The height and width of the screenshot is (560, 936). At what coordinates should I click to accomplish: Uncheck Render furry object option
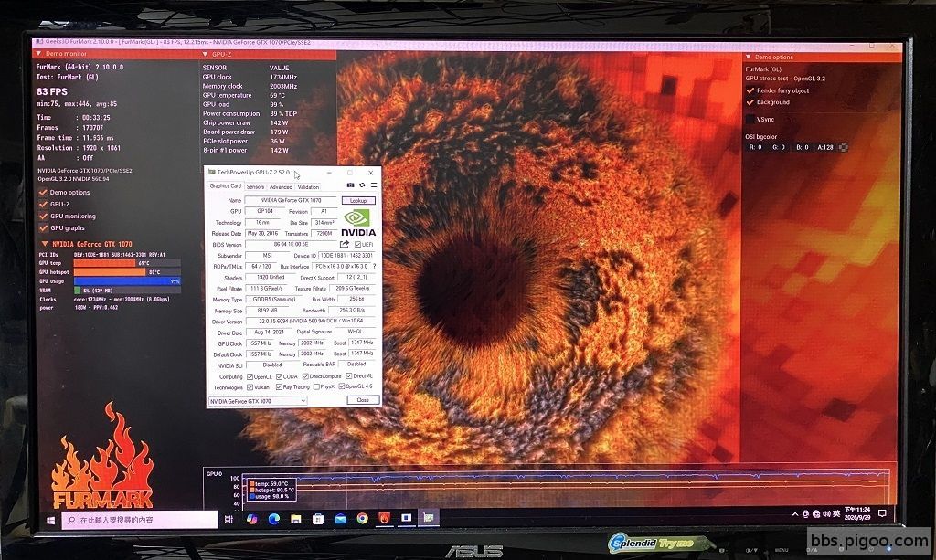750,90
